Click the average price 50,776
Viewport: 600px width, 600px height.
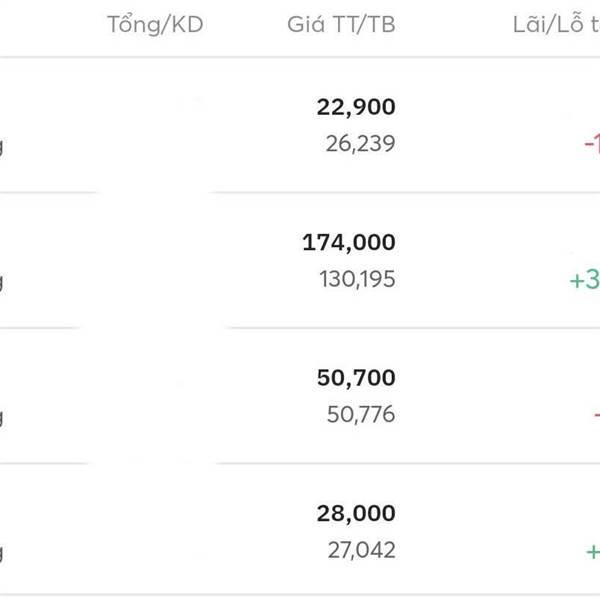pos(360,414)
